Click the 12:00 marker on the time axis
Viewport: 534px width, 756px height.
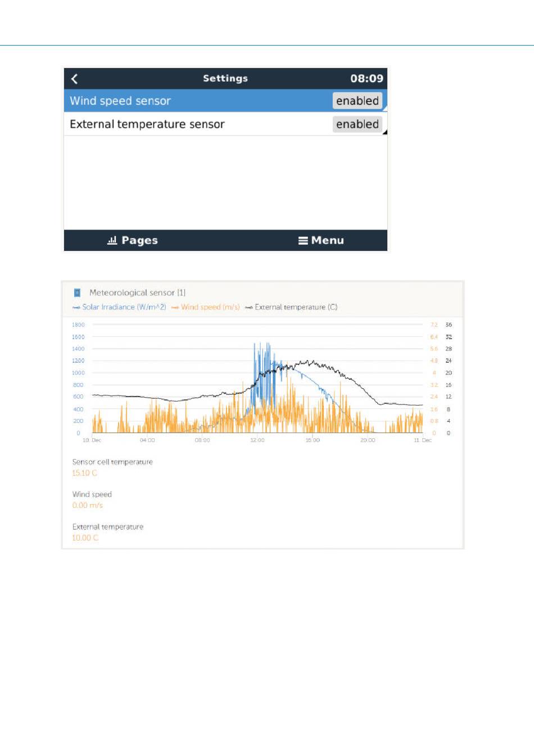[257, 440]
